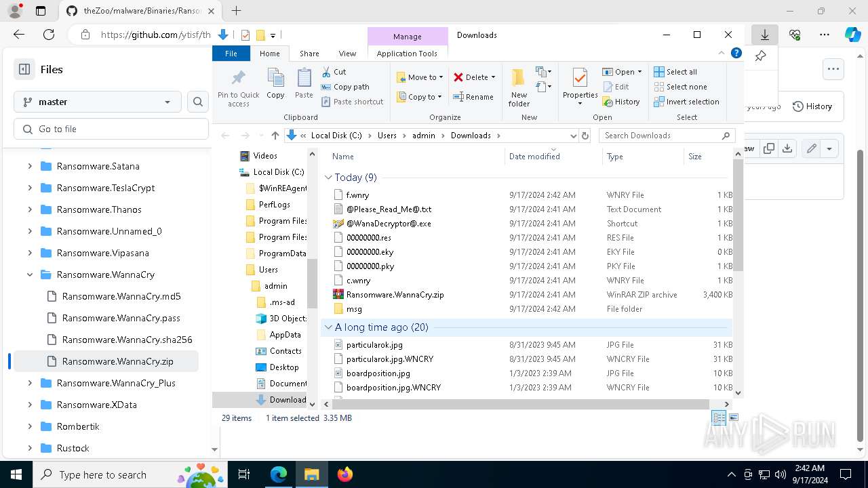The height and width of the screenshot is (488, 868).
Task: Switch to Share ribbon tab
Action: pos(309,54)
